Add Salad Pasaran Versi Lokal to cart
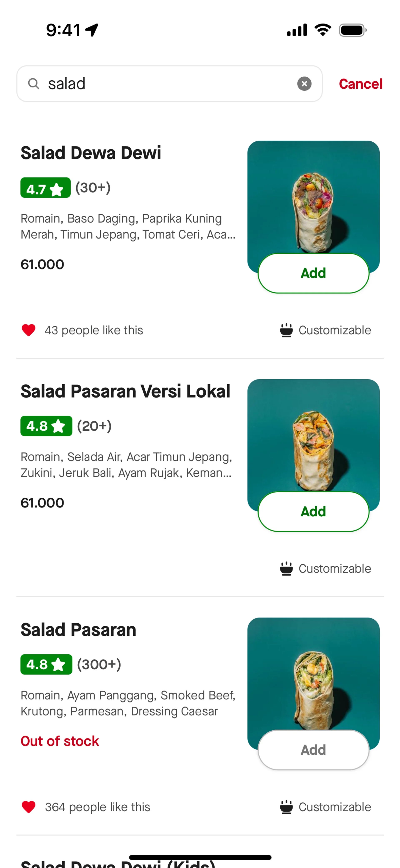 (x=314, y=512)
